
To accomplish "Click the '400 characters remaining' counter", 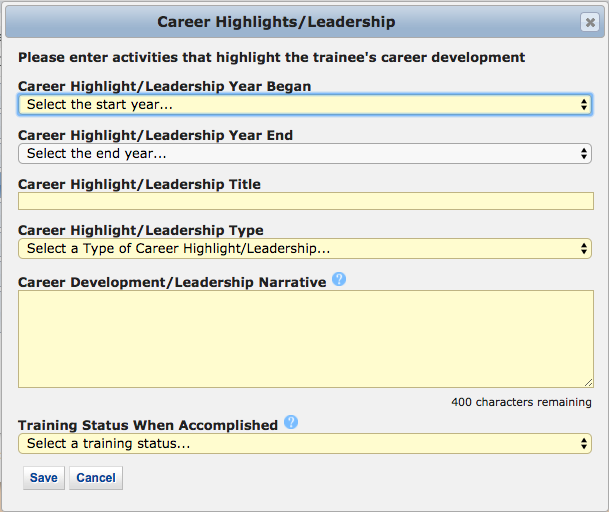I will point(521,402).
